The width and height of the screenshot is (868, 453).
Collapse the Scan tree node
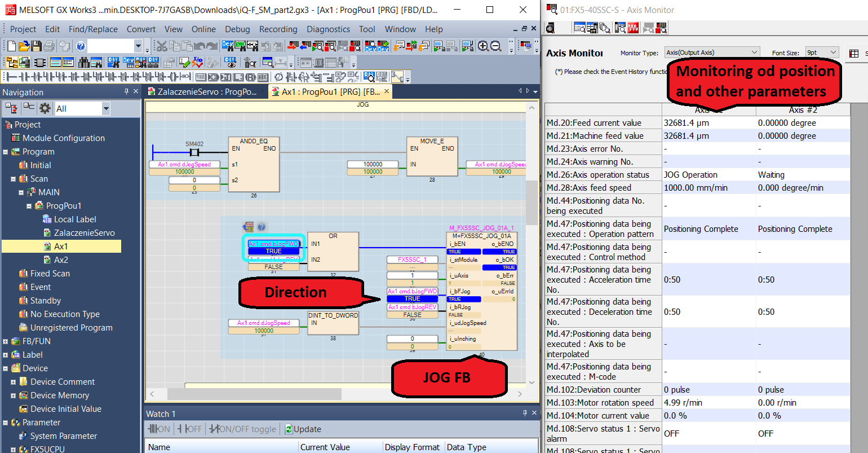click(13, 179)
